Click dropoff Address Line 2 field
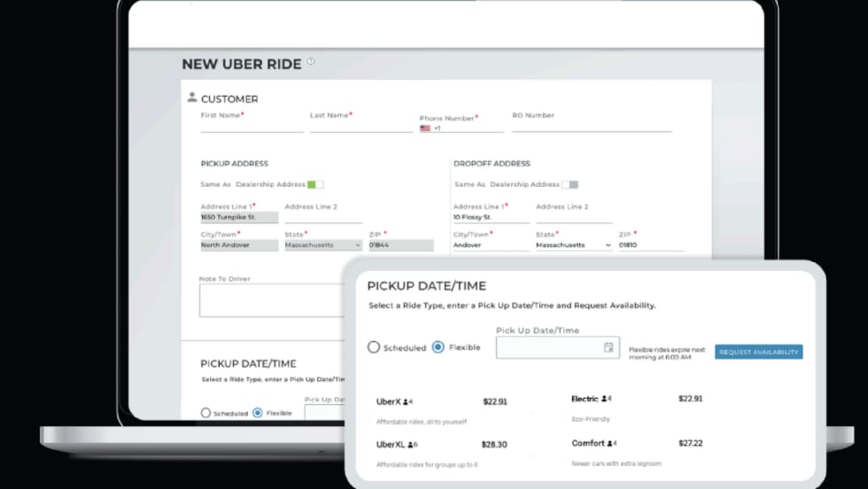Image resolution: width=868 pixels, height=489 pixels. 574,217
